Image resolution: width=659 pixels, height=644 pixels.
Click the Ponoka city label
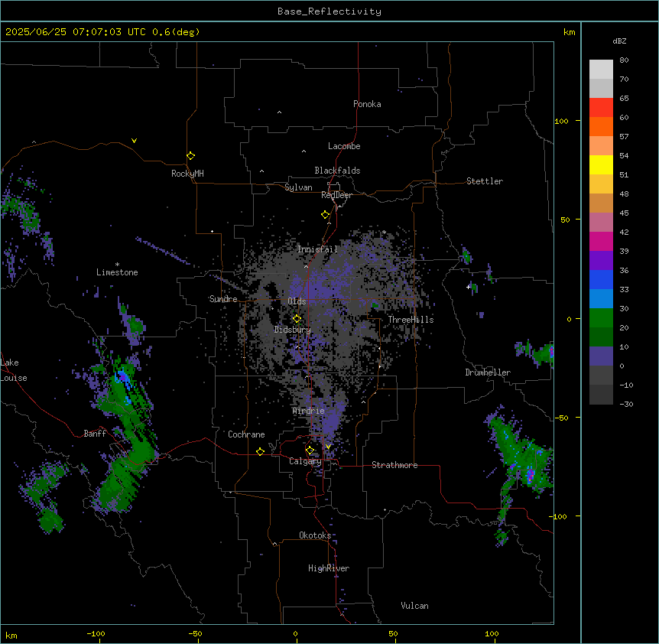point(367,104)
